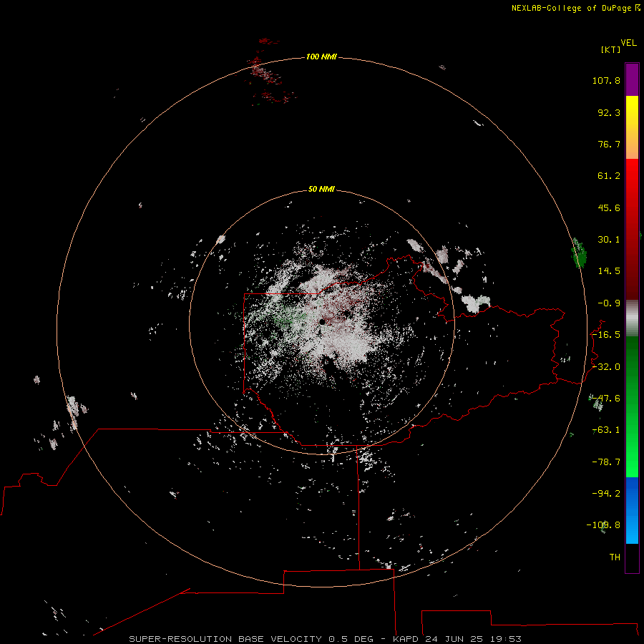Viewport: 644px width, 644px height.
Task: Click the KAPD radar site identifier
Action: pyautogui.click(x=406, y=639)
